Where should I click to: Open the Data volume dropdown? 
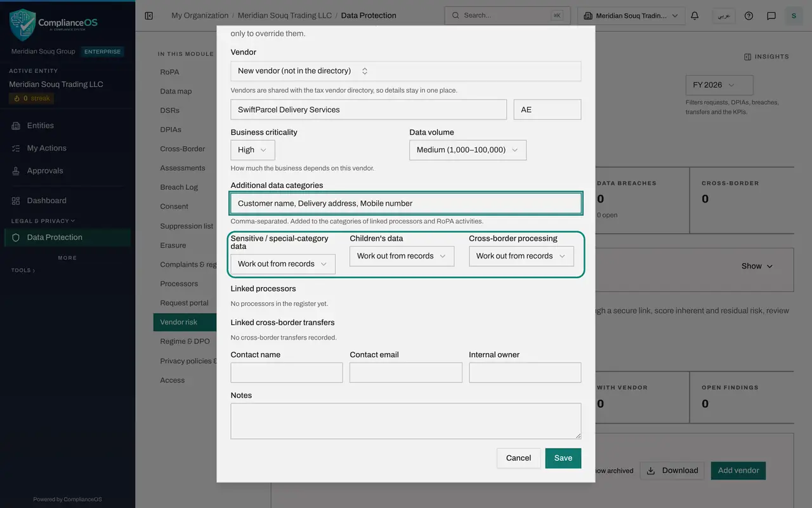(468, 150)
